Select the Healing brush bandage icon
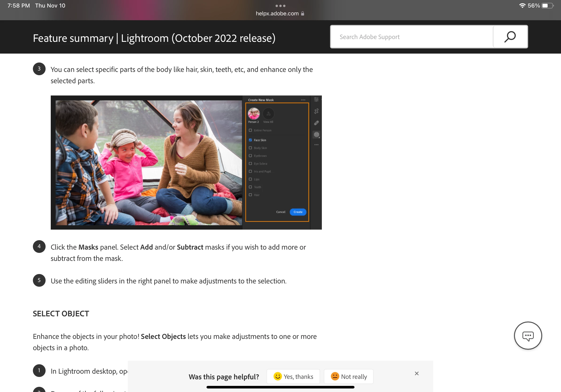 pos(316,123)
